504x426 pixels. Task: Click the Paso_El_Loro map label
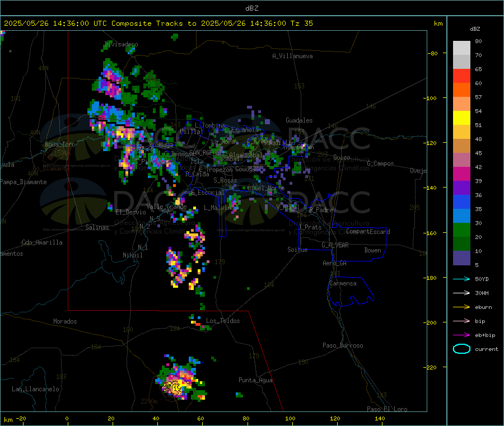click(x=387, y=409)
